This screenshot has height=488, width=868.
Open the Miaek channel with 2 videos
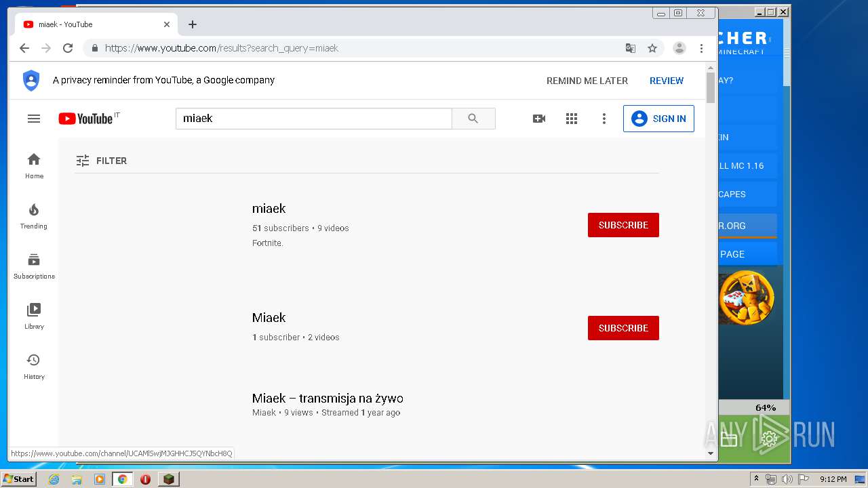pyautogui.click(x=269, y=318)
